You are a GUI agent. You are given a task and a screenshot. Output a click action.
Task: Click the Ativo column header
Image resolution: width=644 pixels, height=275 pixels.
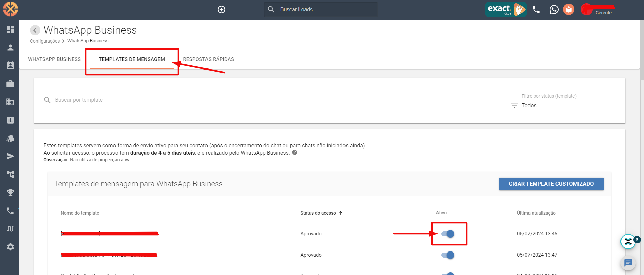pos(441,213)
